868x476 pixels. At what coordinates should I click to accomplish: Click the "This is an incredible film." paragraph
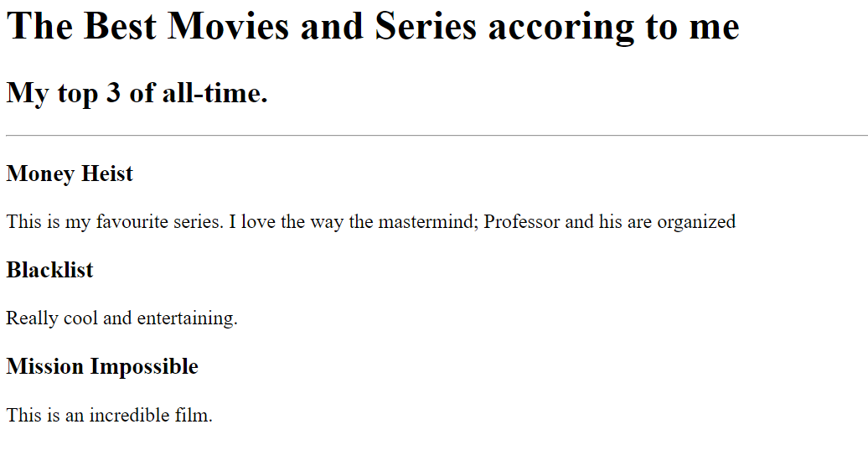pyautogui.click(x=110, y=415)
